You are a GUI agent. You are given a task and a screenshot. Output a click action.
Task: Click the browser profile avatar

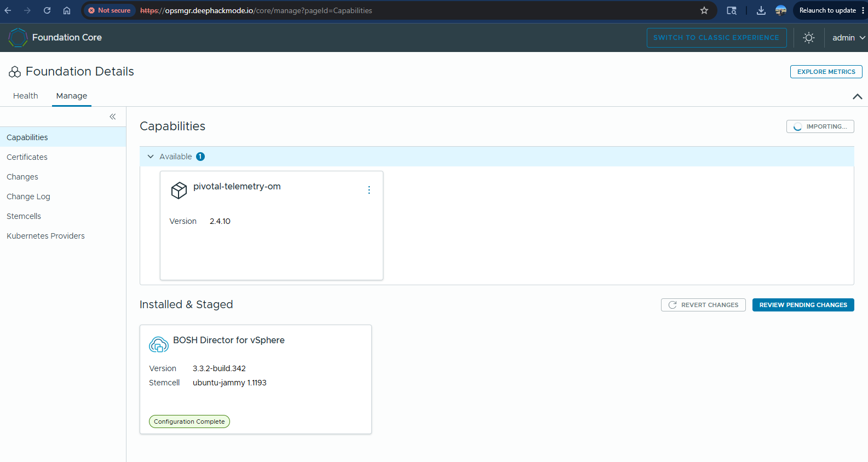781,10
